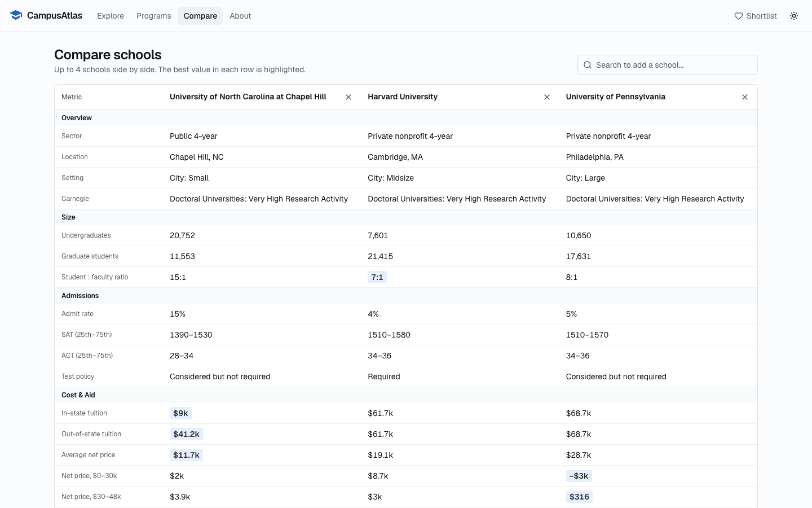This screenshot has width=812, height=508.
Task: Click $19.1k average net price
Action: point(381,455)
